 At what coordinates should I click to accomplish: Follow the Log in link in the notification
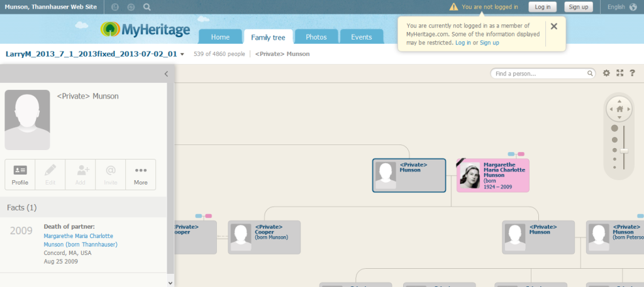click(463, 43)
